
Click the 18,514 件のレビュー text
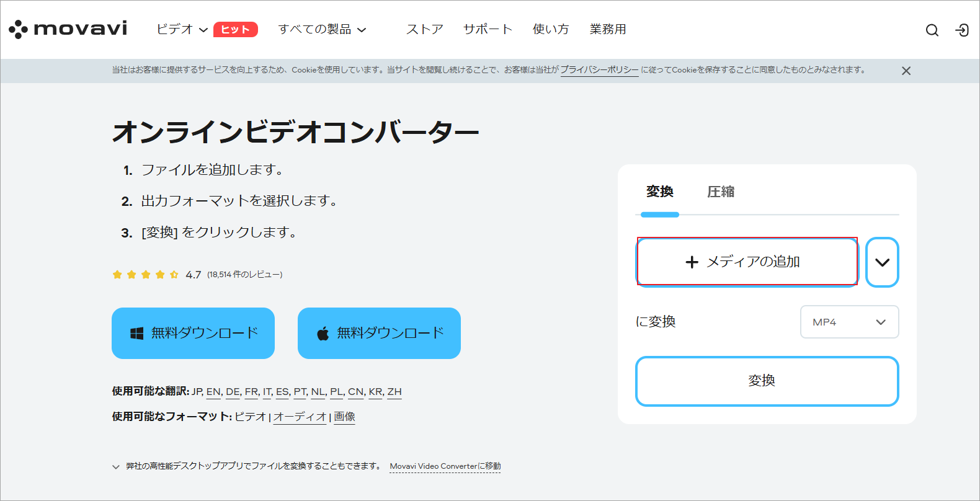tap(244, 274)
